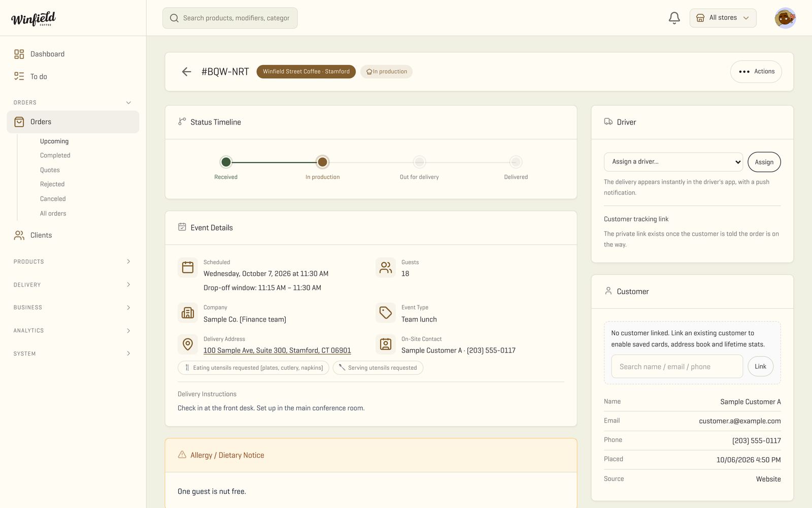Screen dimensions: 812x508
Task: Open All orders in the sidebar
Action: tap(53, 214)
